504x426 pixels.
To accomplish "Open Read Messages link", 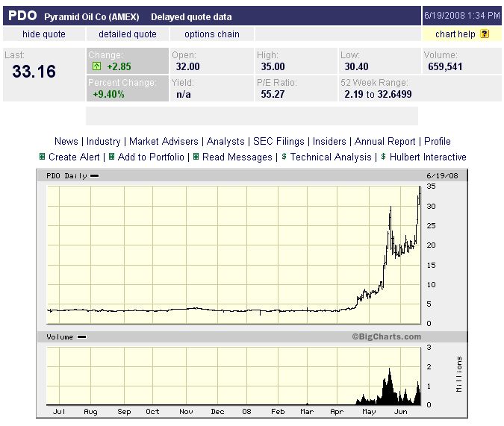I will coord(237,157).
